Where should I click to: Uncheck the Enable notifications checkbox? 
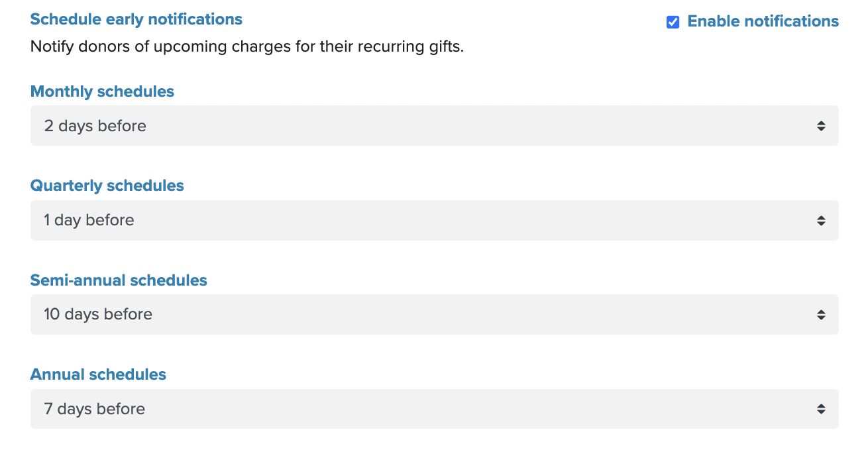(x=673, y=22)
